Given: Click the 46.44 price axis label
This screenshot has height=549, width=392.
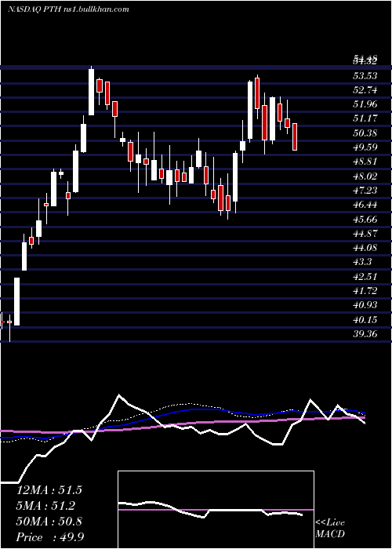Looking at the screenshot, I should click(x=365, y=205).
